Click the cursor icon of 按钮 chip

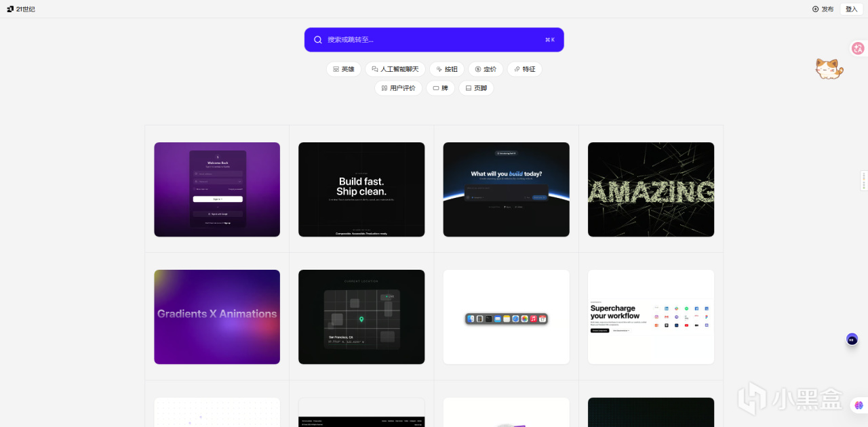(x=439, y=69)
